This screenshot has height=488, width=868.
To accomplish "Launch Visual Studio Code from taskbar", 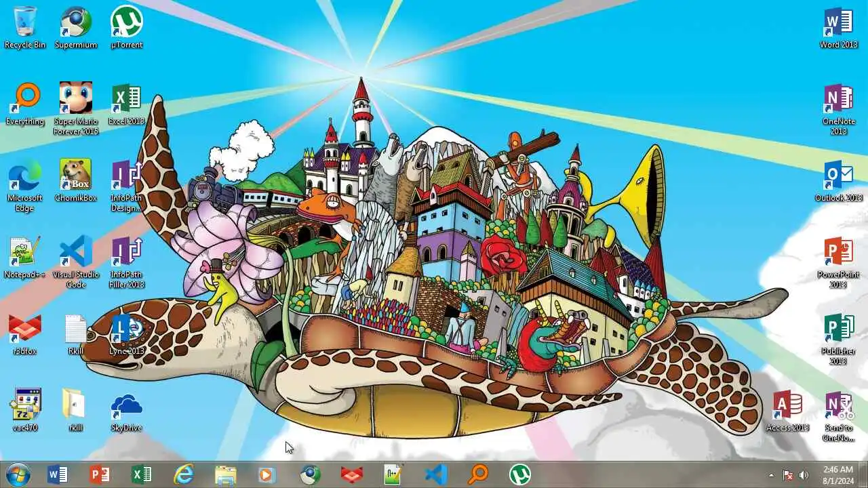I will pyautogui.click(x=436, y=474).
